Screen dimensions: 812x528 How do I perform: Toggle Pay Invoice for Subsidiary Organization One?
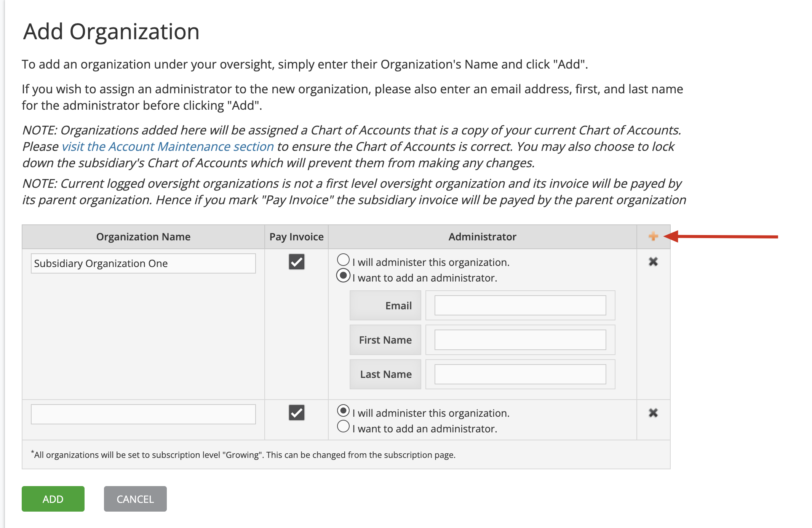point(296,262)
